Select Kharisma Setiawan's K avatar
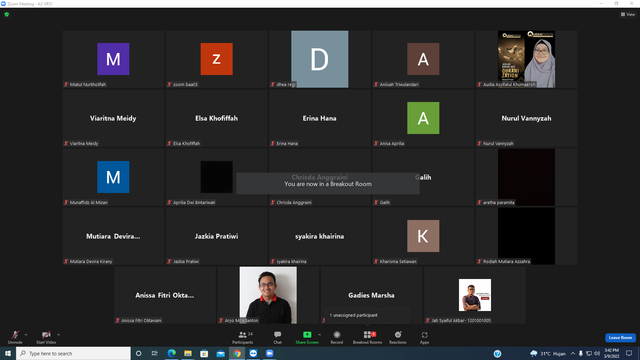The height and width of the screenshot is (360, 640). (423, 236)
